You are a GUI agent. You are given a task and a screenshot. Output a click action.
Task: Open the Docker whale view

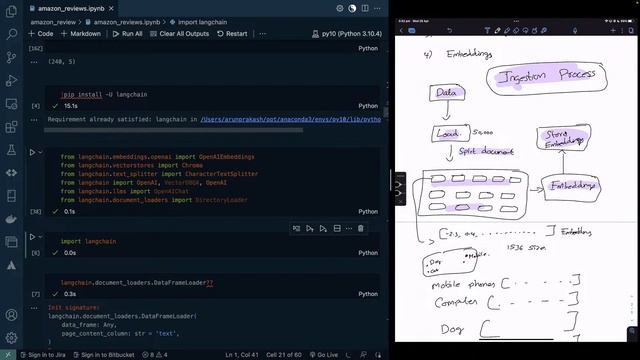(11, 219)
